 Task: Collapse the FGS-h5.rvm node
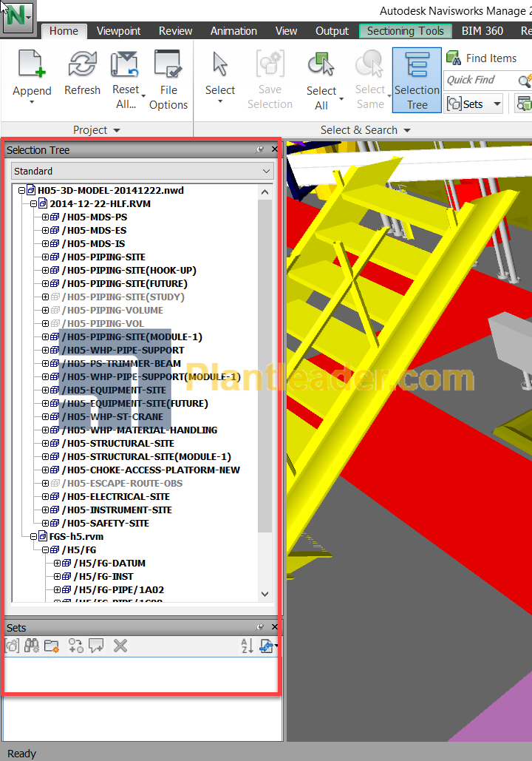(33, 536)
